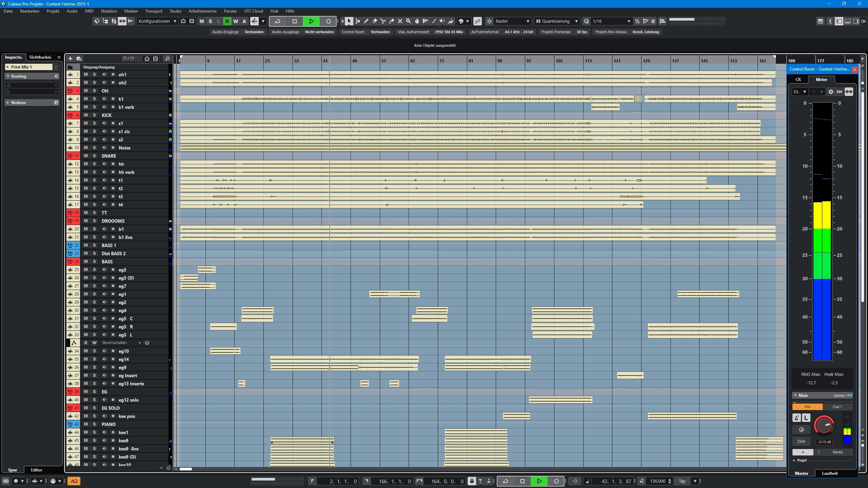This screenshot has width=868, height=488.
Task: Select the Eraser tool in toolbar
Action: 374,21
